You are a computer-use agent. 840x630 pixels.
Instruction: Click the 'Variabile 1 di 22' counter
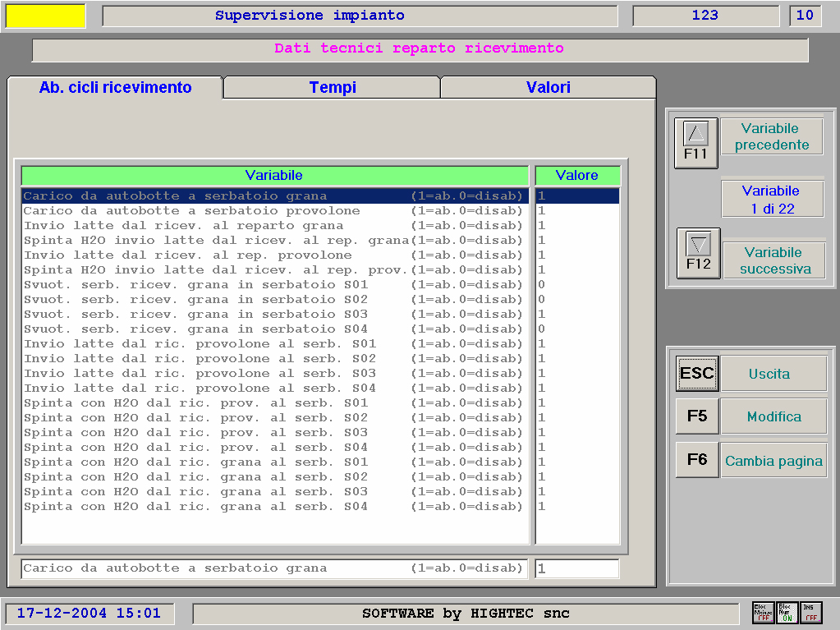pyautogui.click(x=772, y=200)
